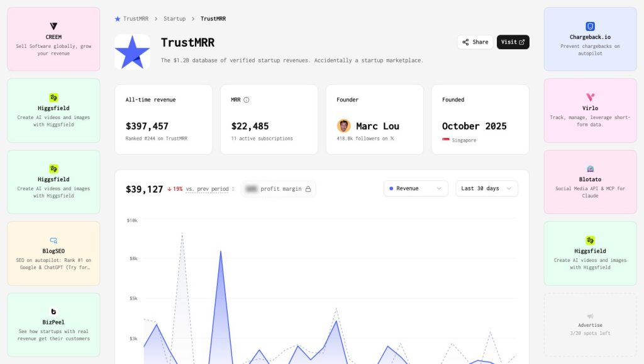The height and width of the screenshot is (364, 644).
Task: Open the Blotato ad card
Action: coord(590,182)
